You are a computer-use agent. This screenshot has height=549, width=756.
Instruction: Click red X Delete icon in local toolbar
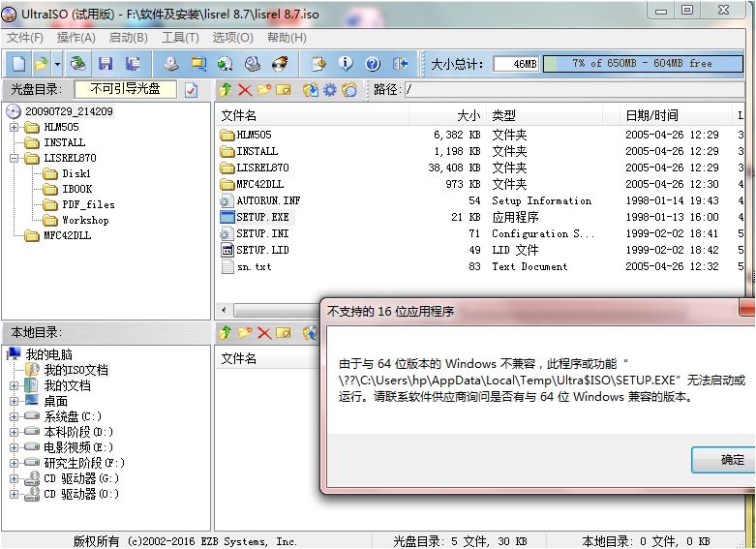pos(264,333)
